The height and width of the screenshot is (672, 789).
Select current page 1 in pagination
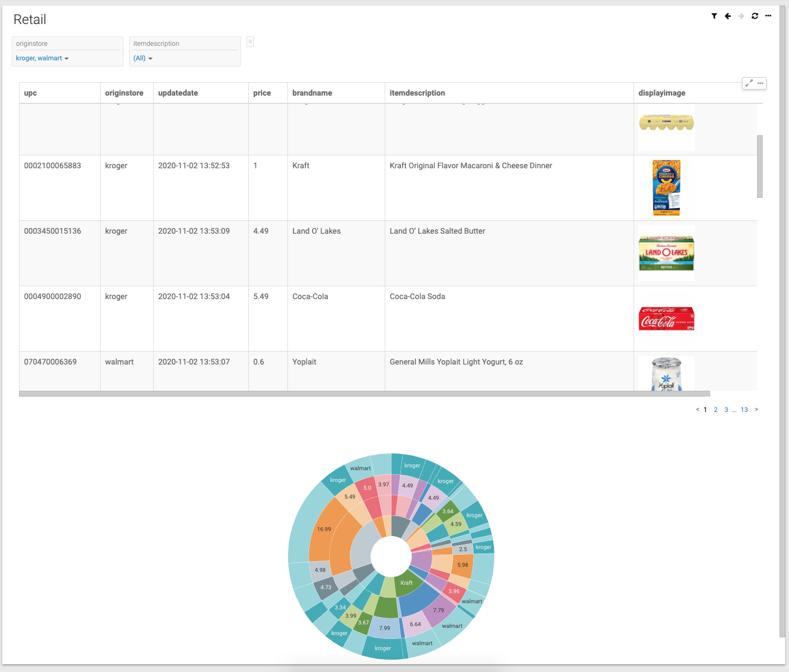click(705, 410)
